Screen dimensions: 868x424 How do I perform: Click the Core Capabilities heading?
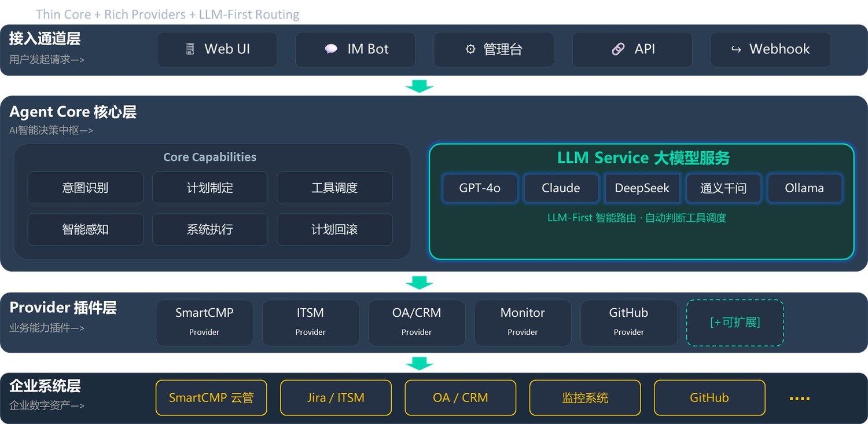click(x=210, y=157)
